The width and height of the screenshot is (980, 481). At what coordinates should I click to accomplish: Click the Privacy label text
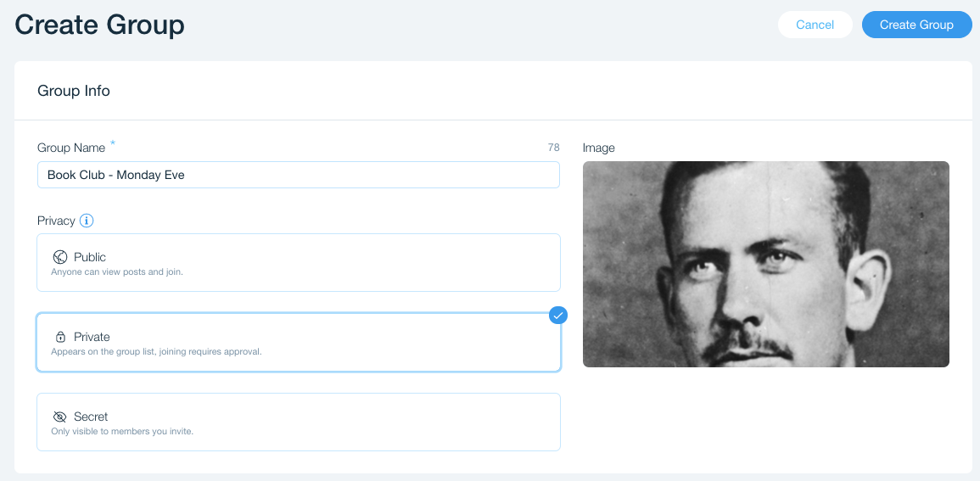(56, 221)
